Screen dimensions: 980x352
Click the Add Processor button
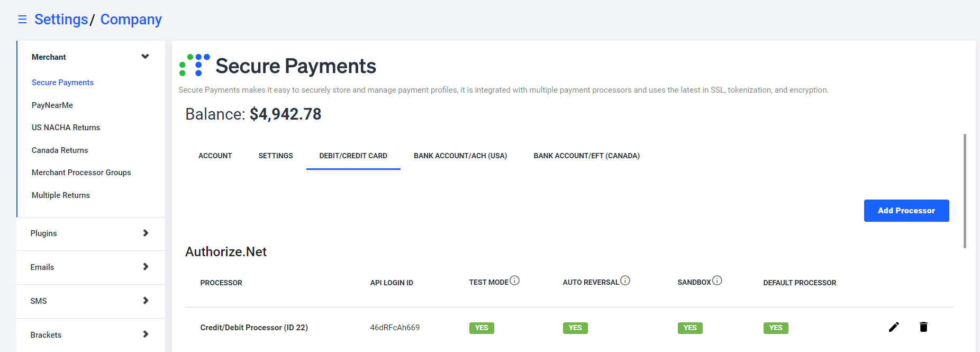pos(906,211)
